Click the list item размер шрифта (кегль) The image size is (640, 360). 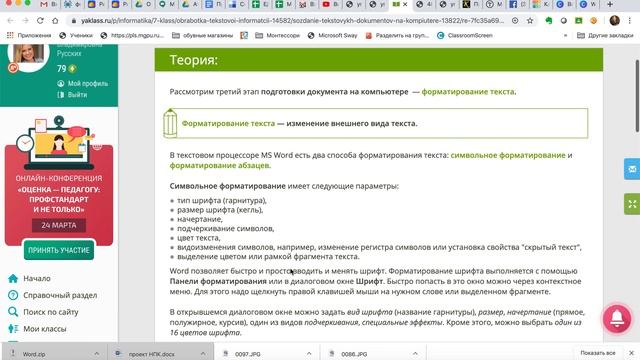[x=220, y=210]
